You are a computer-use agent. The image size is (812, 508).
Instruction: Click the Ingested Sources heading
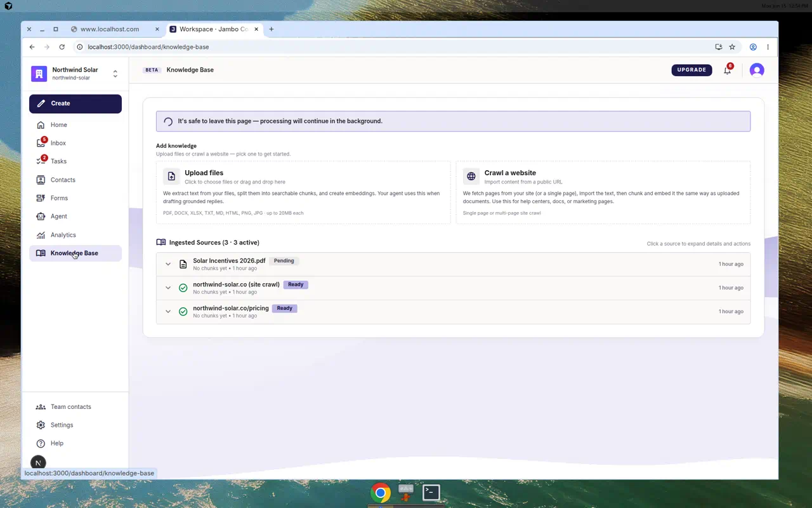point(214,243)
